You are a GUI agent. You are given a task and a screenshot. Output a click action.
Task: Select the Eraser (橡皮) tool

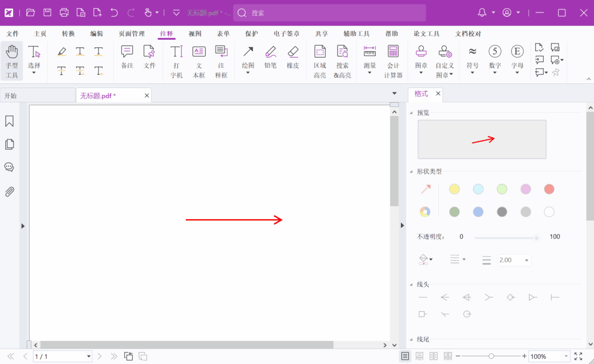tap(293, 57)
